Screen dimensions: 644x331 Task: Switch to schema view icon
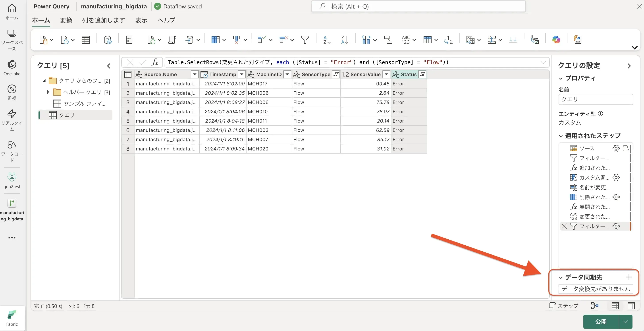click(631, 306)
